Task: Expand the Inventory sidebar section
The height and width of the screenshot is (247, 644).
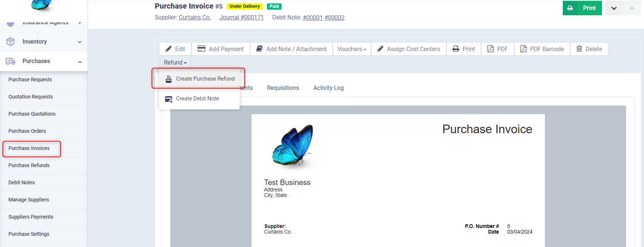Action: [79, 42]
